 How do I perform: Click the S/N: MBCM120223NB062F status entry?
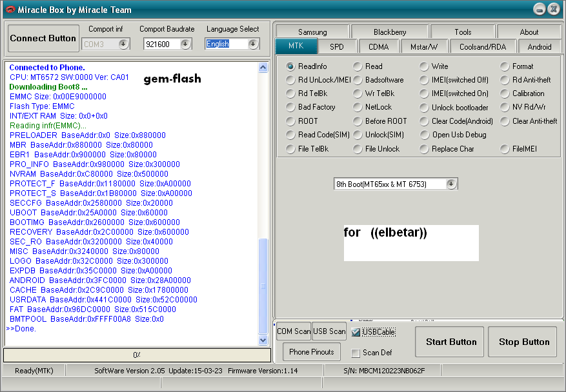tap(384, 371)
